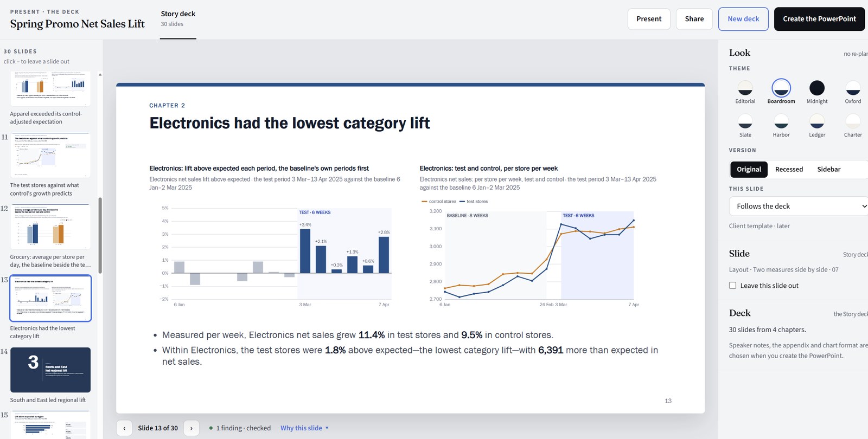Viewport: 868px width, 439px height.
Task: Choose the Midnight theme
Action: point(817,88)
